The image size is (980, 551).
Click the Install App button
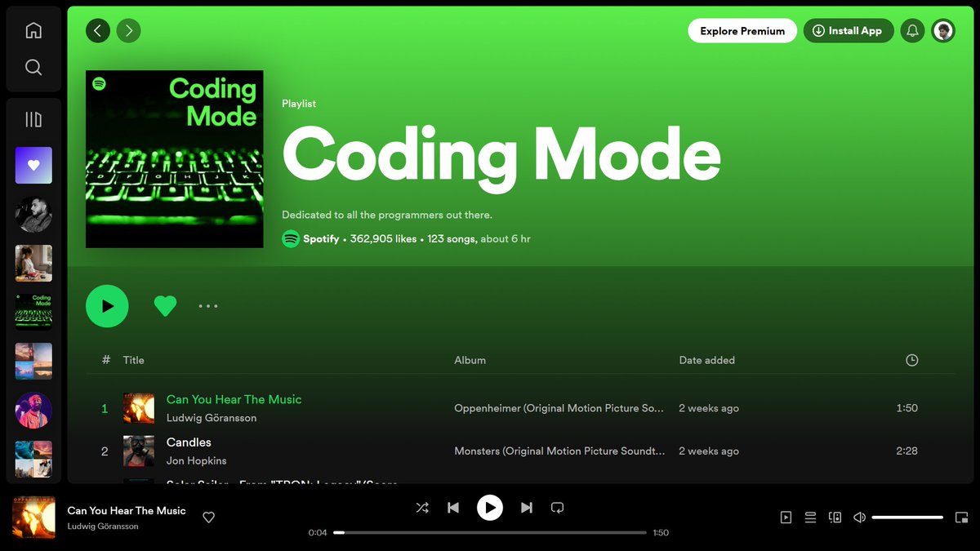click(x=849, y=31)
